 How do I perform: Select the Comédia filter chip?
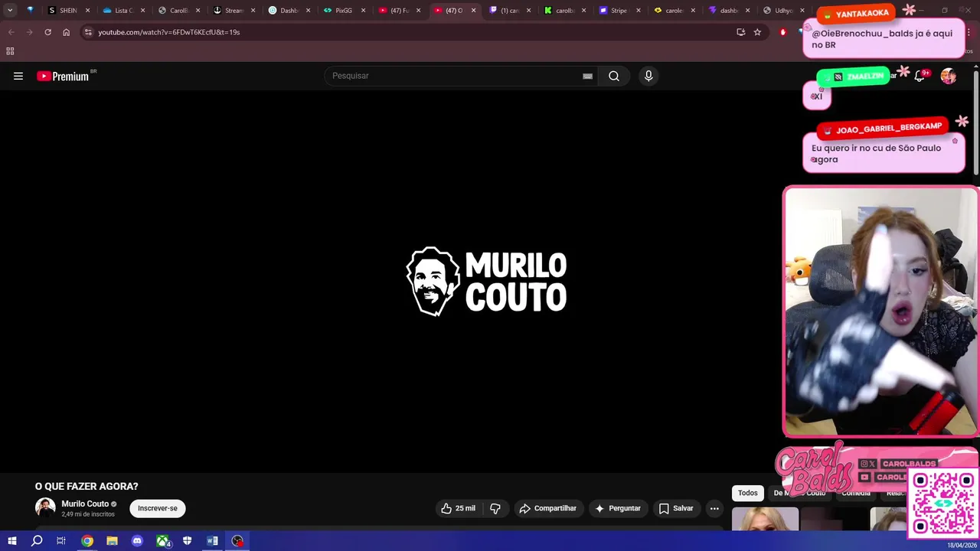point(856,493)
